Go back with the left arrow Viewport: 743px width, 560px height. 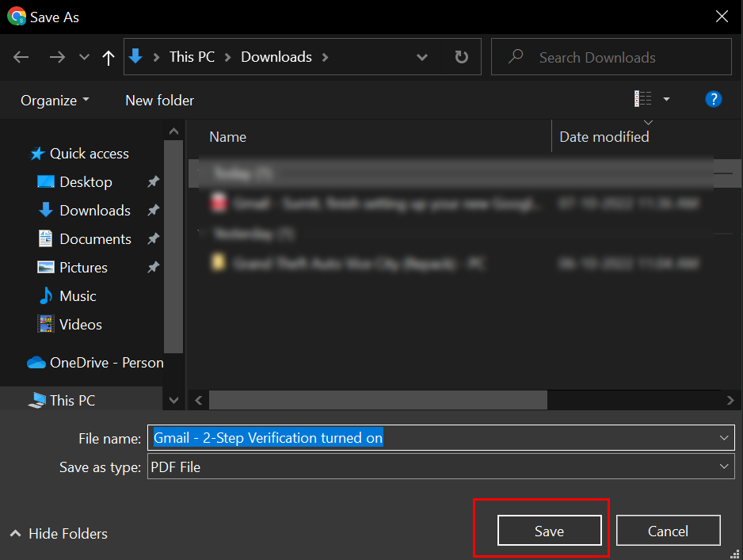(21, 57)
